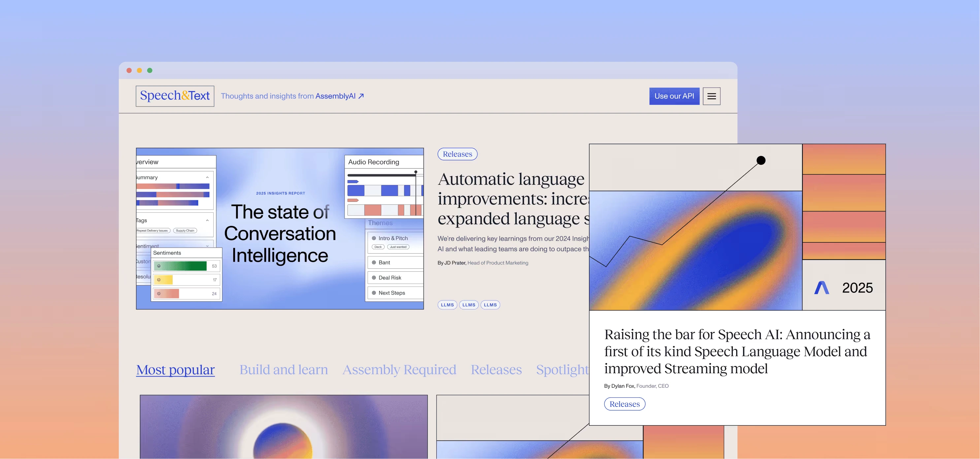Viewport: 980px width, 459px height.
Task: Open the Assembly Required tab
Action: [x=399, y=370]
